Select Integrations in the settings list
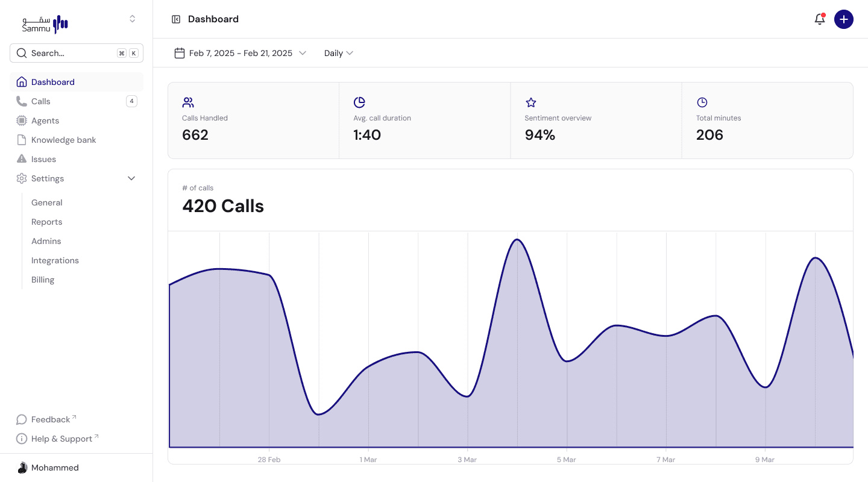Image resolution: width=868 pixels, height=482 pixels. click(x=55, y=260)
